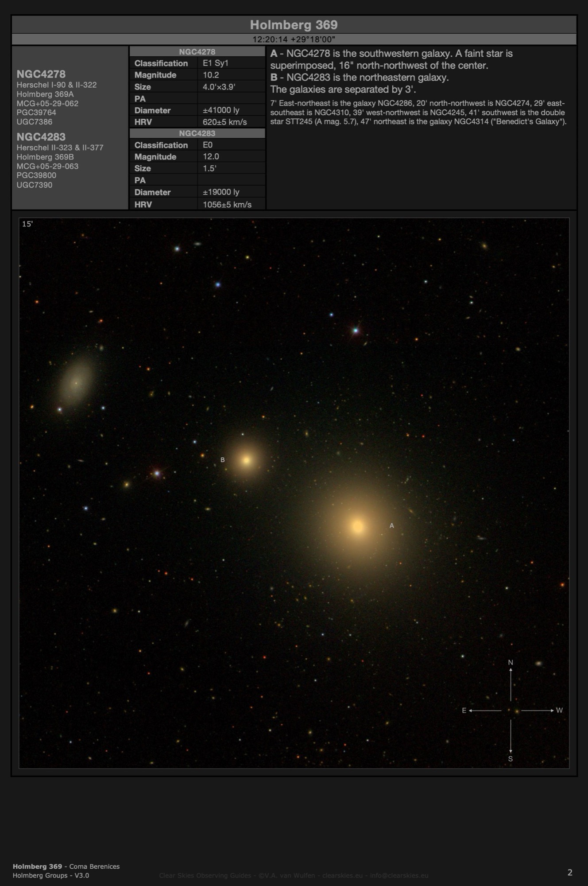
Task: Click the NGC4283 table header
Action: tap(197, 133)
